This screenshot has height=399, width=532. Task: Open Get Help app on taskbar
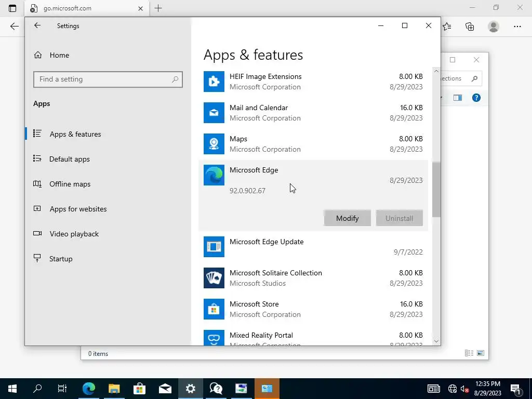216,389
